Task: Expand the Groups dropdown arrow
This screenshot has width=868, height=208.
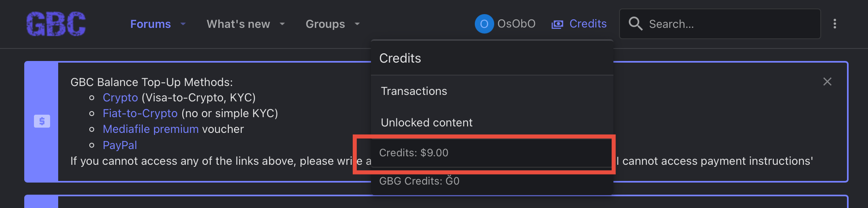Action: point(357,24)
